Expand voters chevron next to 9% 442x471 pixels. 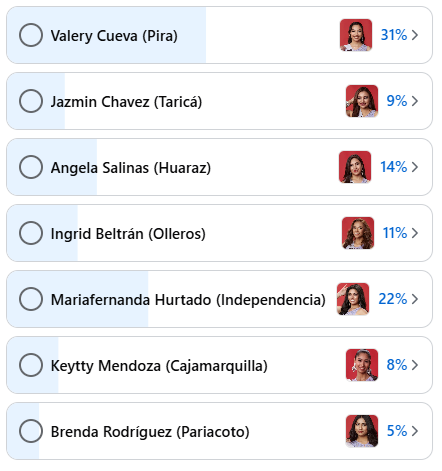tap(415, 101)
